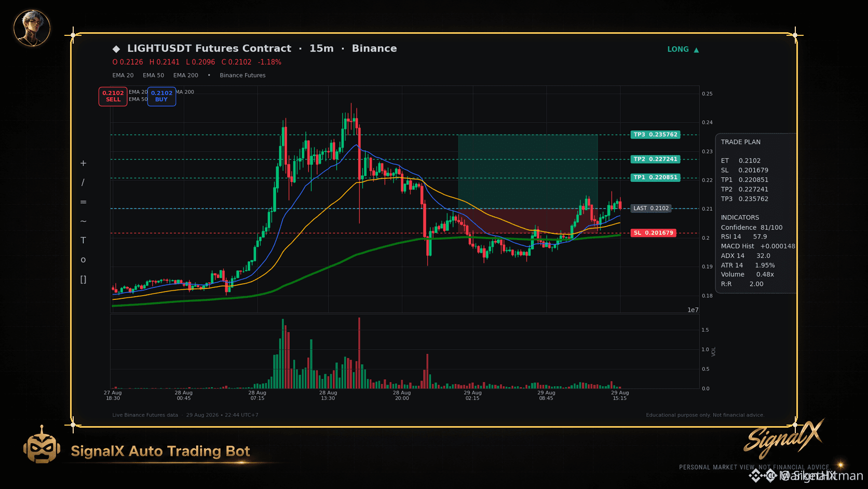
Task: Select the tilde wave drawing tool
Action: [83, 221]
